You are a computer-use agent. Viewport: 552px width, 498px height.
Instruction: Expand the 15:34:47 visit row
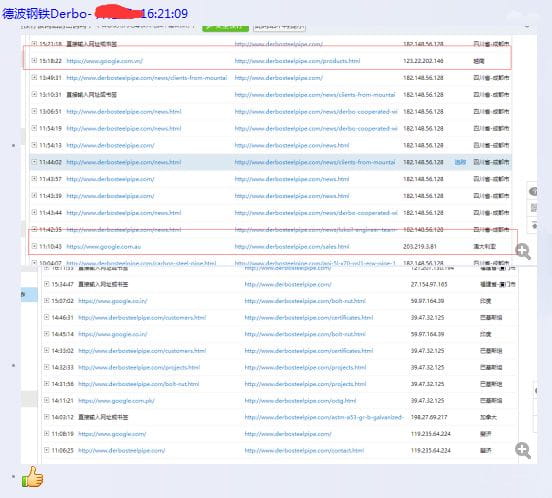46,284
